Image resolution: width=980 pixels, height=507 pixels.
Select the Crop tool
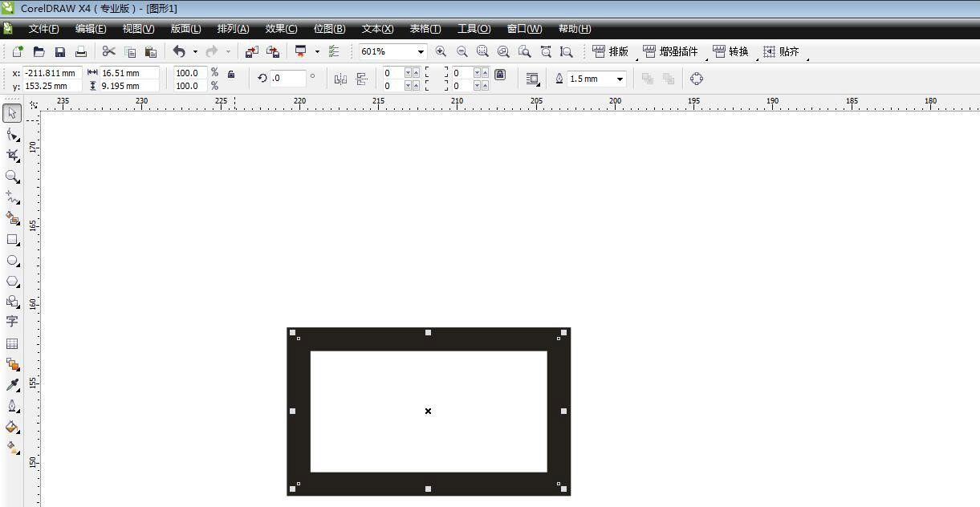[12, 155]
